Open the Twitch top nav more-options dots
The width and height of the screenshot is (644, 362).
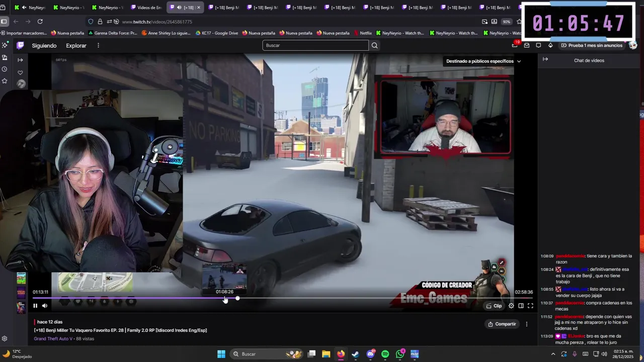[x=98, y=45]
